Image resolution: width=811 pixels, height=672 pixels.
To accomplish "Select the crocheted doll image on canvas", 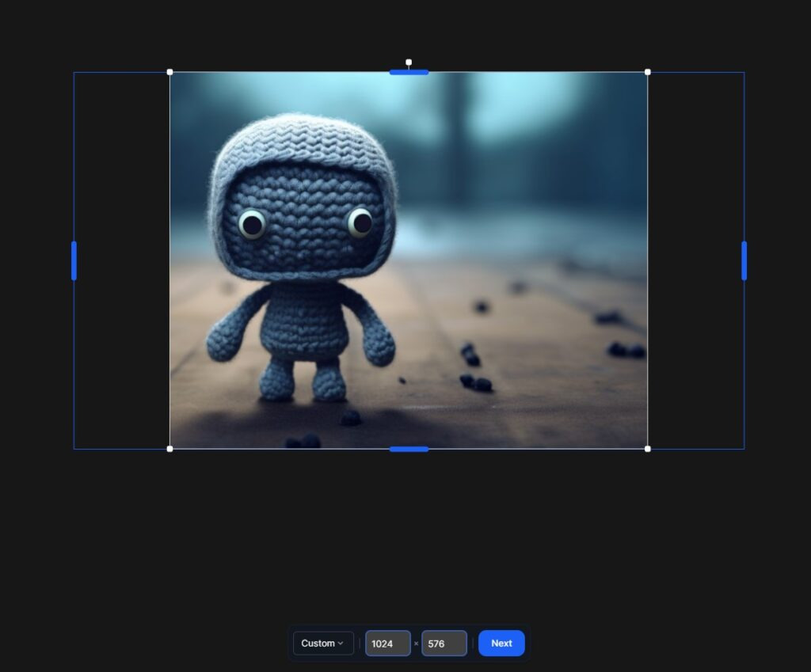I will point(409,260).
